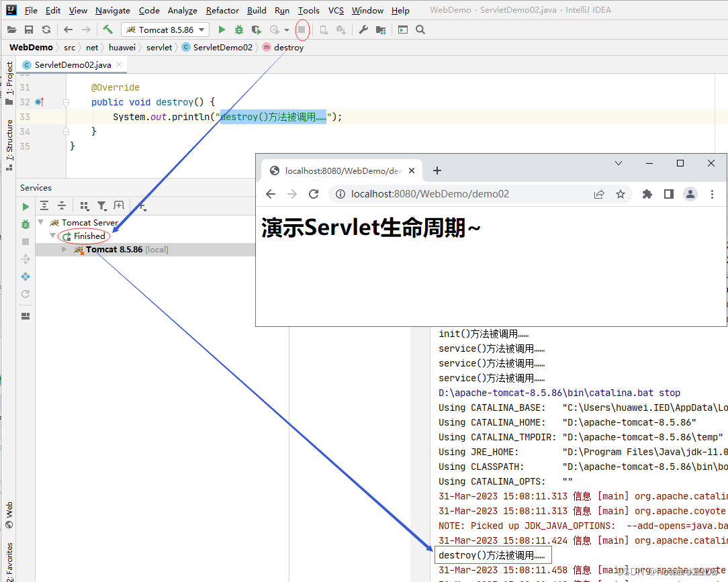Click the Synchronize icon in the main toolbar

pos(46,30)
